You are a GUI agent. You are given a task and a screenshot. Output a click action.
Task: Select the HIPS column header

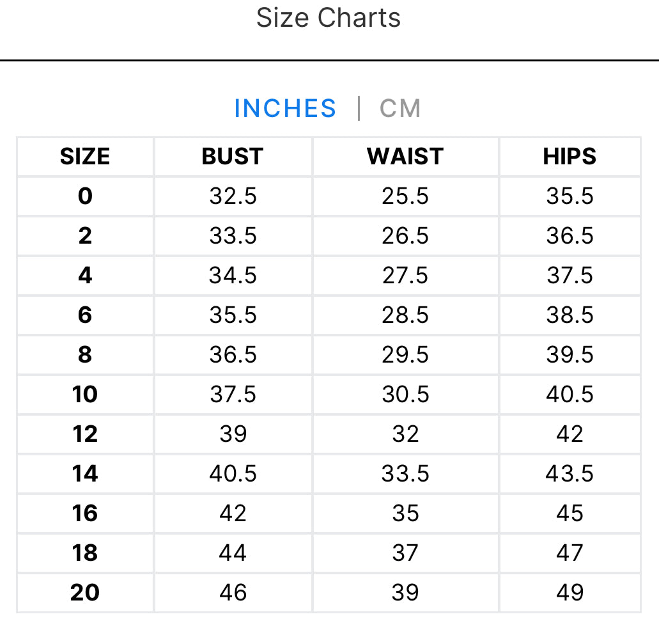pos(570,157)
